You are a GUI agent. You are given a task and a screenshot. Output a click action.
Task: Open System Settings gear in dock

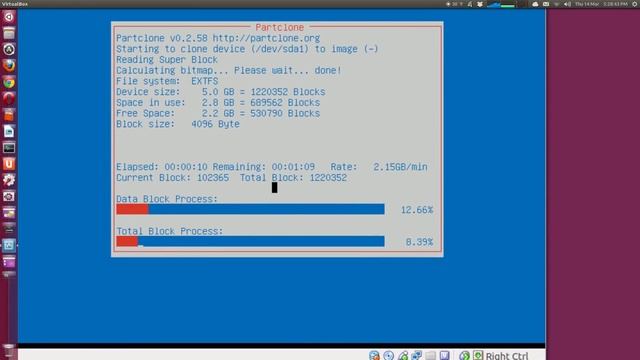9,180
